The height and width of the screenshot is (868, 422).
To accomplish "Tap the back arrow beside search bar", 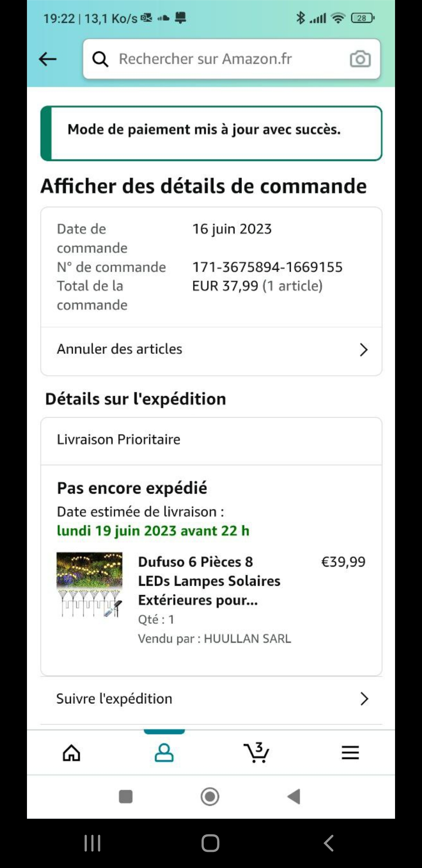I will coord(48,59).
